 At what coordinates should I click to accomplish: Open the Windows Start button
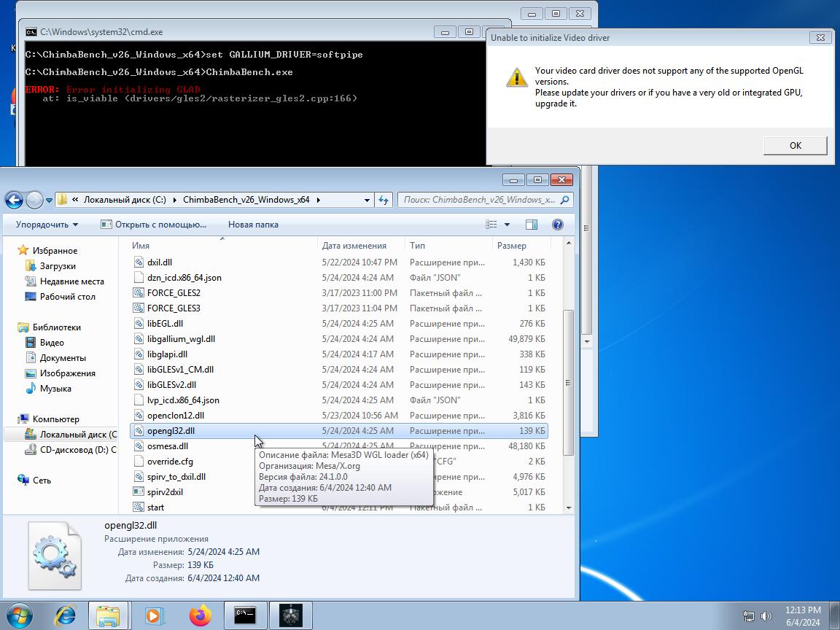point(19,615)
